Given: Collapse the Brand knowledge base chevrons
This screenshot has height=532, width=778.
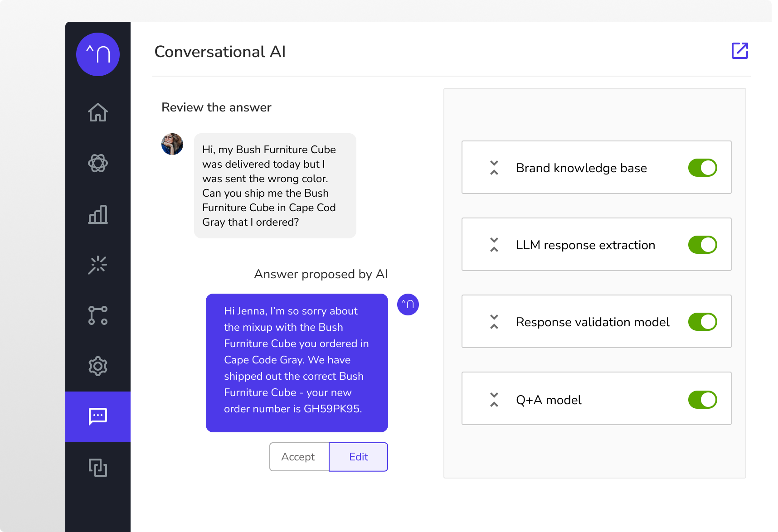Looking at the screenshot, I should (x=494, y=168).
